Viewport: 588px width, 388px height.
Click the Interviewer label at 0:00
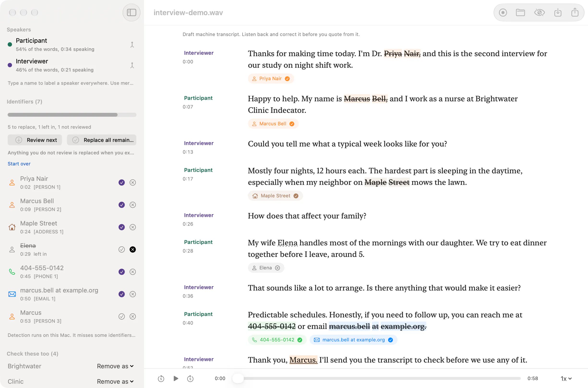pos(199,53)
